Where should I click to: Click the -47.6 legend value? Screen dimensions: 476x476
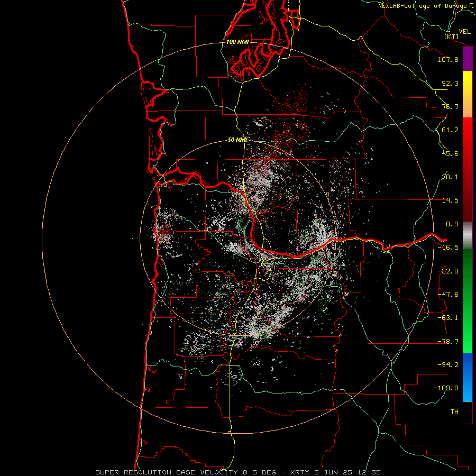click(448, 295)
